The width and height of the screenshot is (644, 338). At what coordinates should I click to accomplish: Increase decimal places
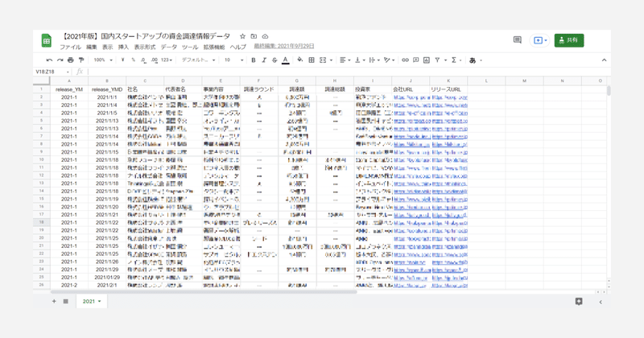[154, 60]
